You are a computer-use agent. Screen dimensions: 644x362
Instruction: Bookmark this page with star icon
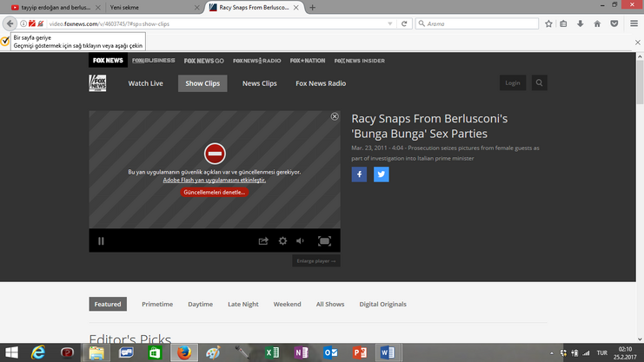548,23
